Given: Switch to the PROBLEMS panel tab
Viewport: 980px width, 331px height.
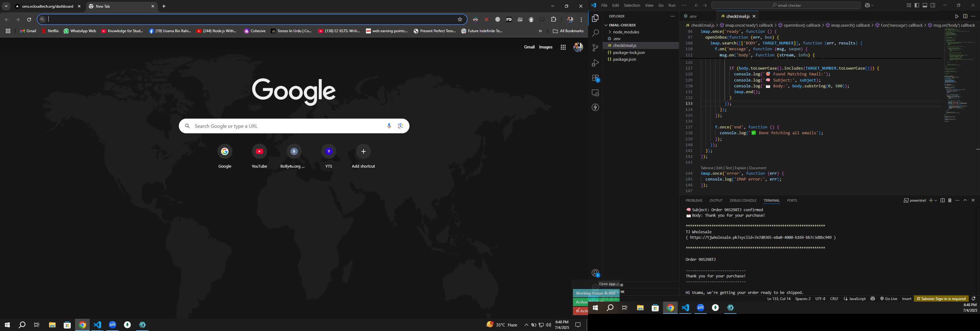Looking at the screenshot, I should 694,200.
